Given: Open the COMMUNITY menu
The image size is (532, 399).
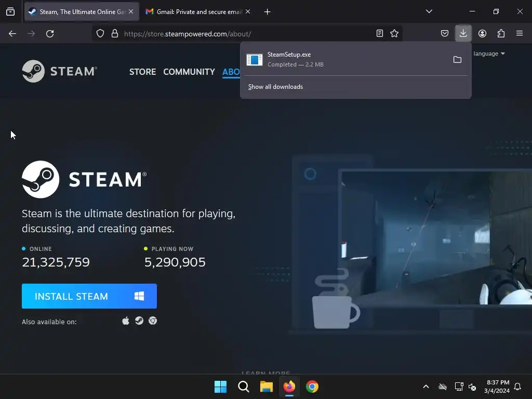Looking at the screenshot, I should coord(189,72).
